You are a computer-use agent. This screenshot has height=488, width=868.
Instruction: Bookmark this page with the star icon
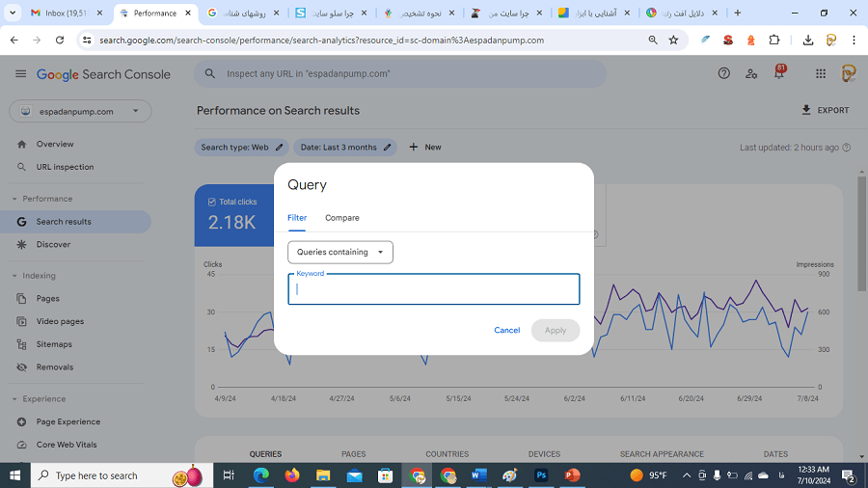tap(673, 41)
